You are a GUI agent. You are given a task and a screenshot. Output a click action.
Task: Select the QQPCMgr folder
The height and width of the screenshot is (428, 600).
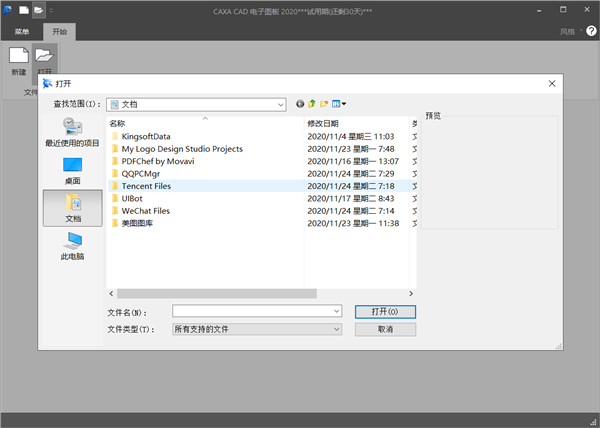pos(140,174)
